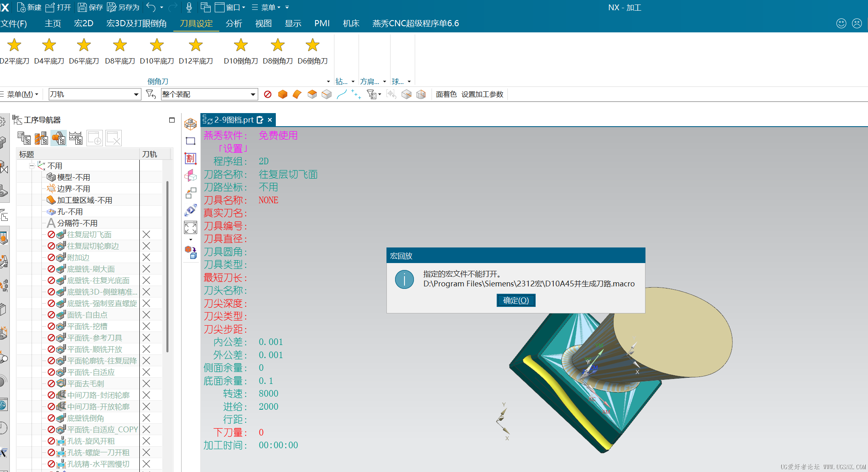This screenshot has height=472, width=868.
Task: Open the 窗口 dropdown in title bar
Action: point(230,7)
